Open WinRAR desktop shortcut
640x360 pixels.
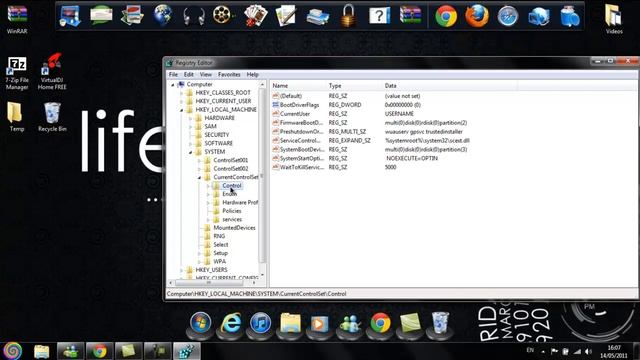[17, 18]
